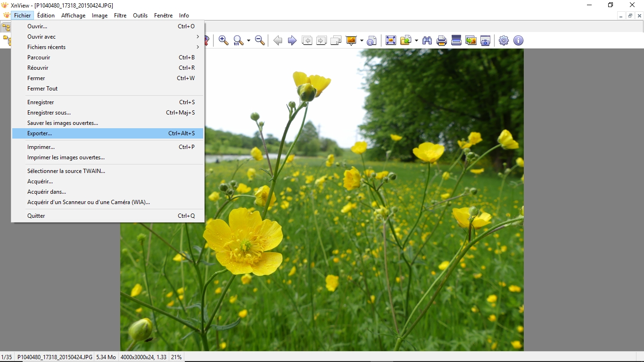Open the 1:1 zoom dropdown arrow
The image size is (644, 362).
(x=248, y=41)
